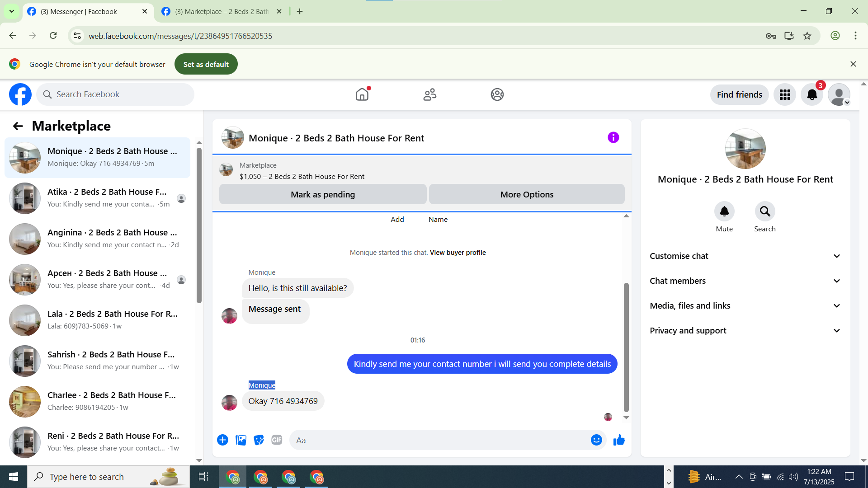Click the GIF icon
Image resolution: width=868 pixels, height=488 pixels.
277,440
